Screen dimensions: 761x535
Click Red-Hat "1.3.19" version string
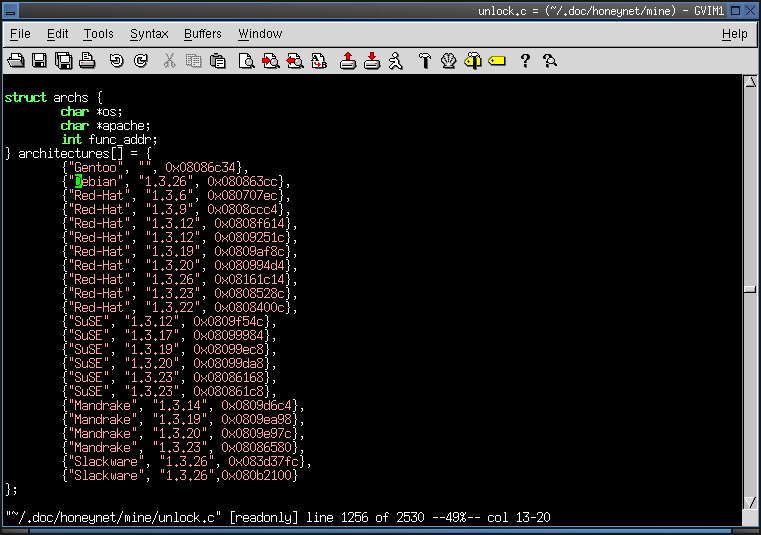tap(172, 251)
